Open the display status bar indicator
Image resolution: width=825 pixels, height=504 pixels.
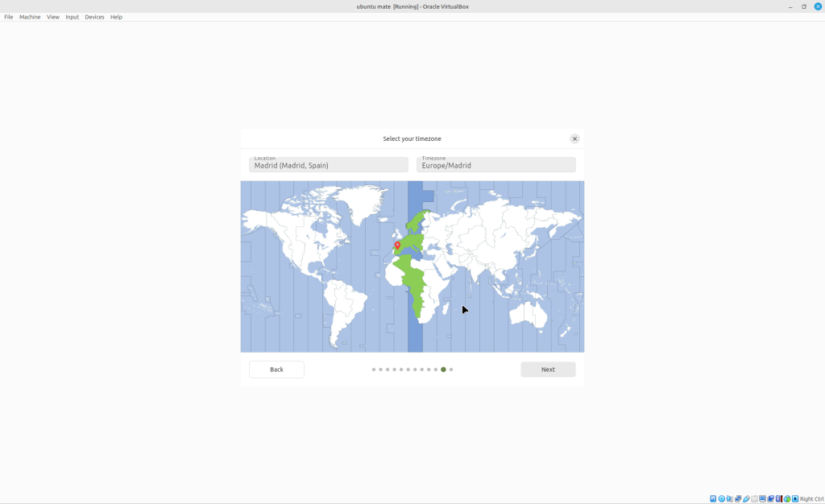pos(762,498)
